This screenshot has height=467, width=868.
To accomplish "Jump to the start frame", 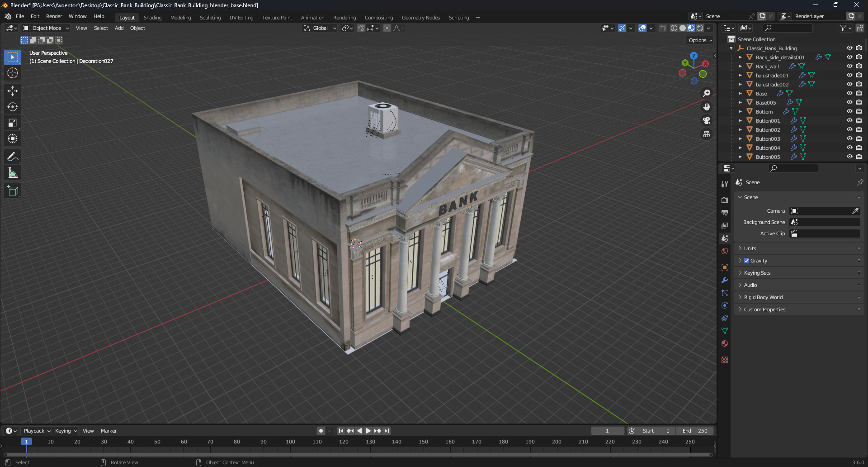I will coord(341,431).
